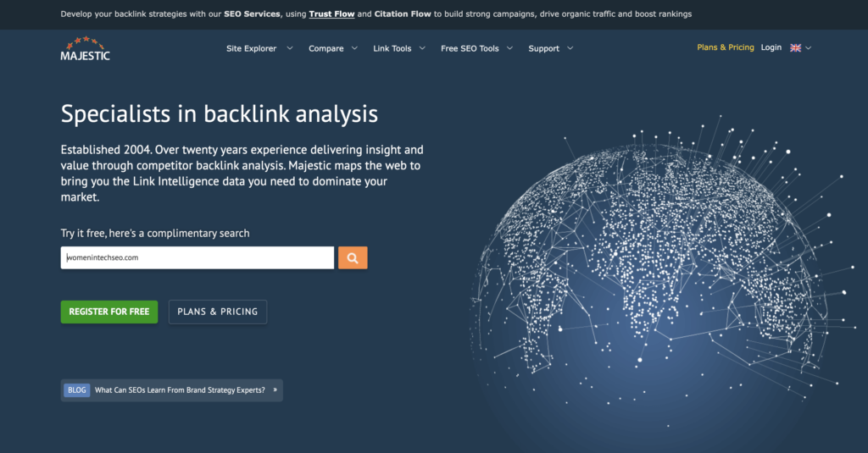Click the outlined Plans & Pricing button
868x453 pixels.
click(218, 312)
